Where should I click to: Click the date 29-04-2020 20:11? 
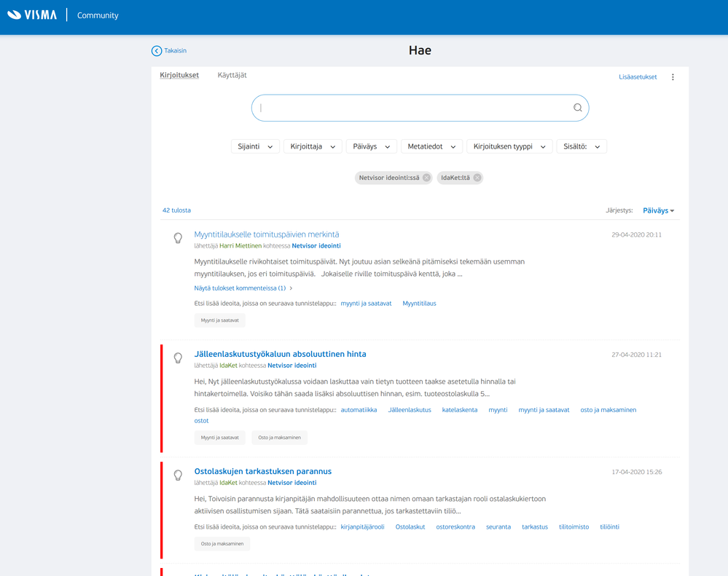click(x=636, y=235)
